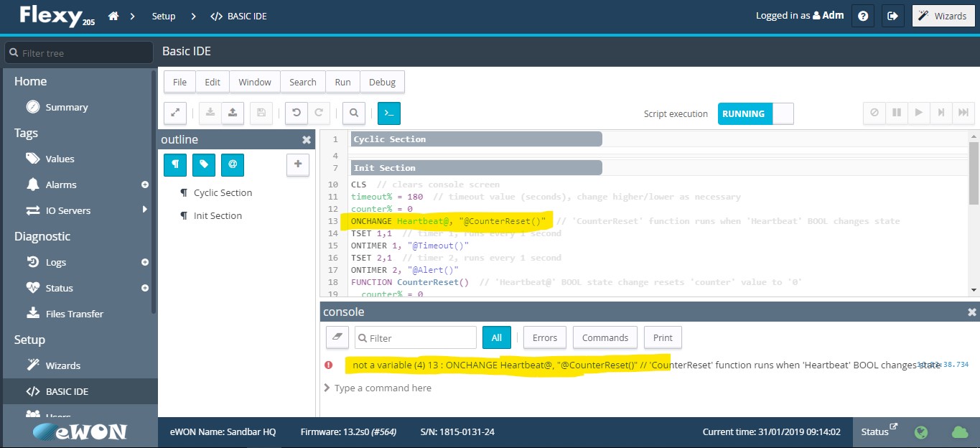Open the Run menu
This screenshot has height=448, width=980.
pos(342,81)
